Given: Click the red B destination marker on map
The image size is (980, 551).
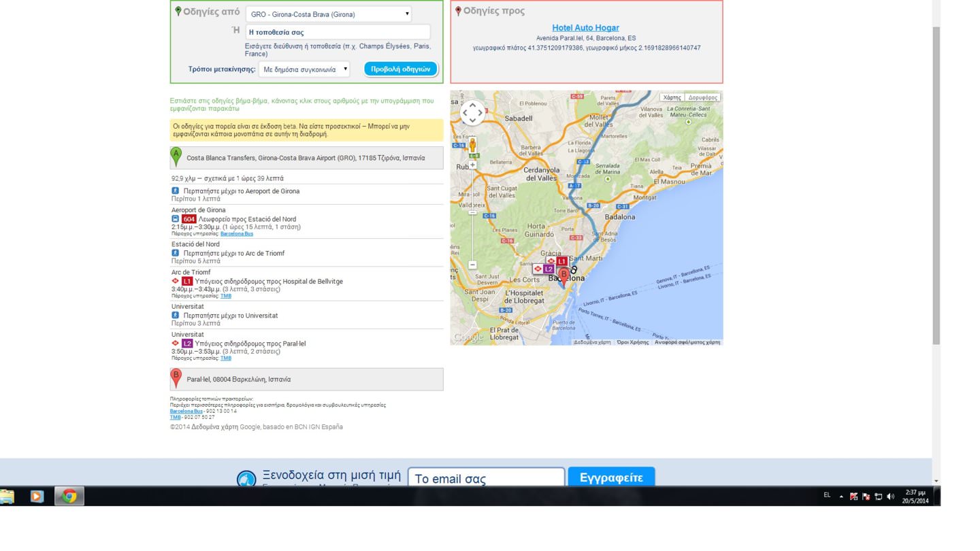Looking at the screenshot, I should pos(563,275).
